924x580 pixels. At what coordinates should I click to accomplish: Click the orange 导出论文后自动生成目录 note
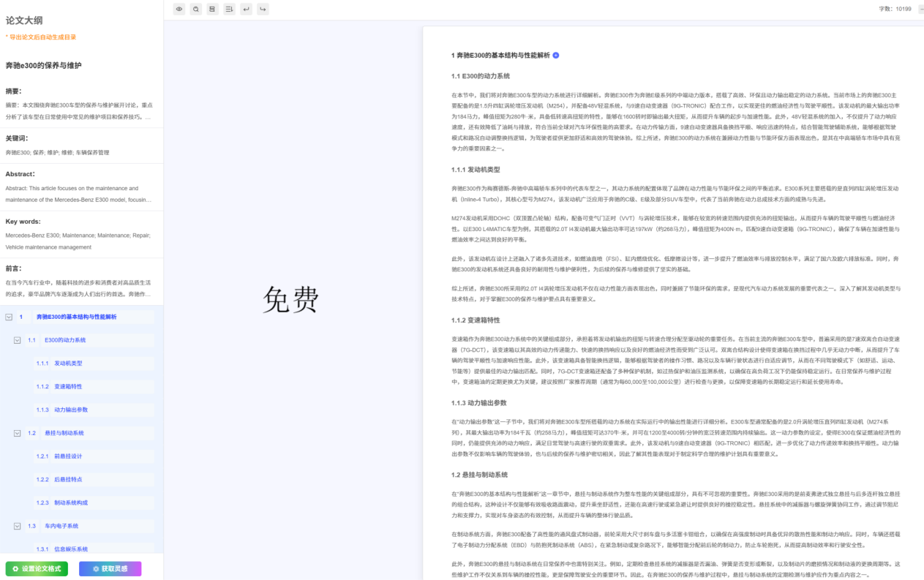[41, 37]
